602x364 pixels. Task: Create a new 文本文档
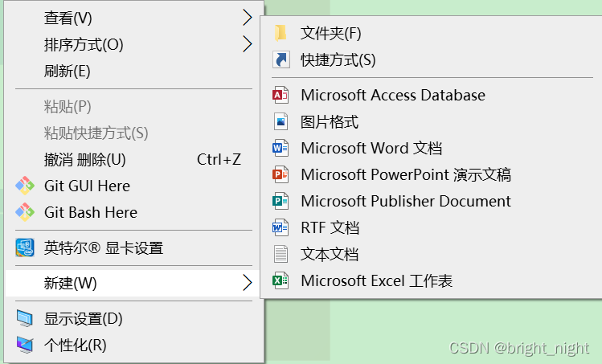tap(432, 254)
